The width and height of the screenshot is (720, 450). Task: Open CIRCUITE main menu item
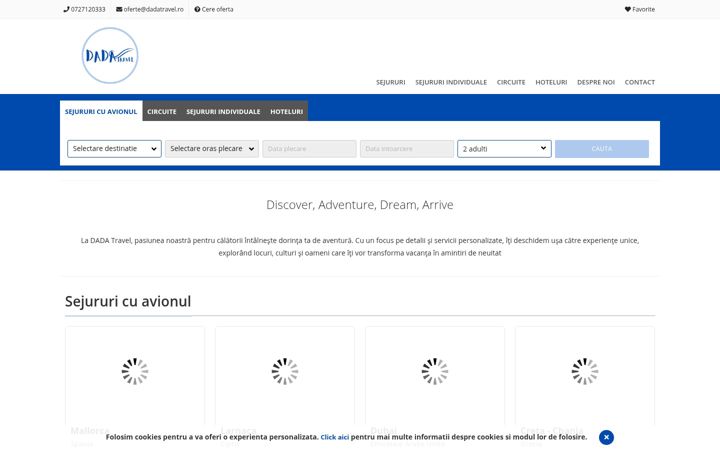(511, 82)
